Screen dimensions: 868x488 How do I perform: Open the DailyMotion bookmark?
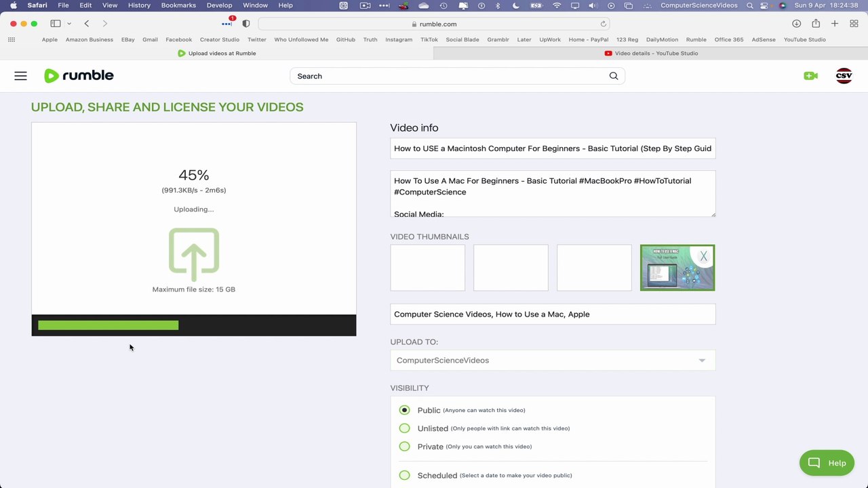pyautogui.click(x=662, y=39)
